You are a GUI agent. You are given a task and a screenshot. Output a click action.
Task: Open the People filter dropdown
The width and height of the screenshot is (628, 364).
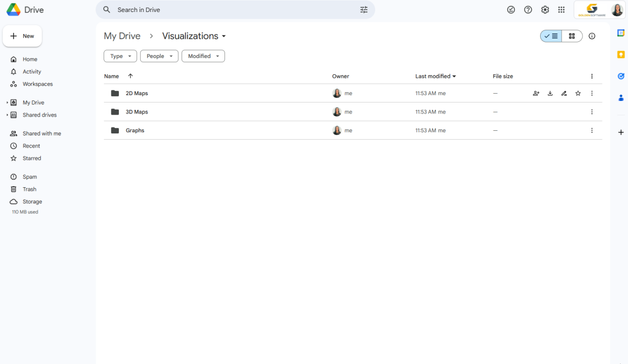pos(159,56)
